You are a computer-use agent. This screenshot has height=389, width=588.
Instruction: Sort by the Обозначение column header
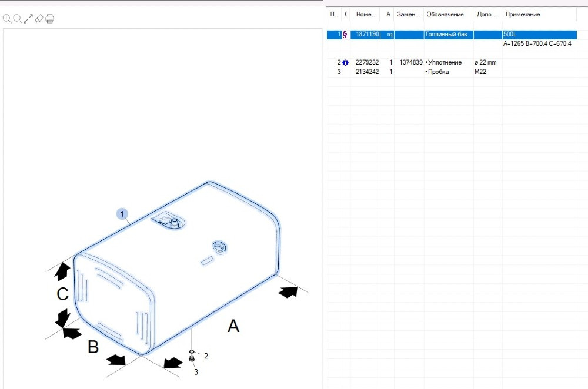445,15
